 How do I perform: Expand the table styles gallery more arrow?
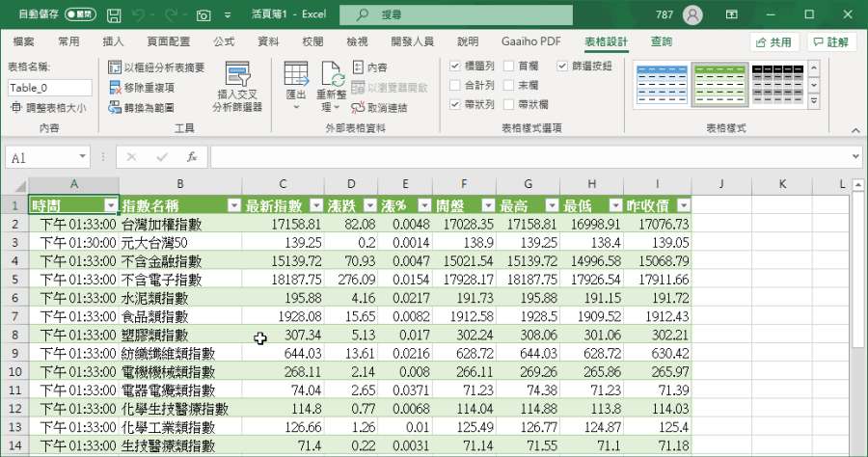pyautogui.click(x=814, y=102)
